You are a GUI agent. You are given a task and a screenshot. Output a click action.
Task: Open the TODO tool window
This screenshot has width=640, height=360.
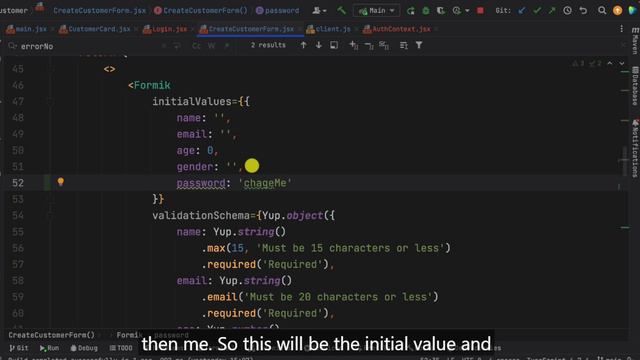[x=121, y=348]
